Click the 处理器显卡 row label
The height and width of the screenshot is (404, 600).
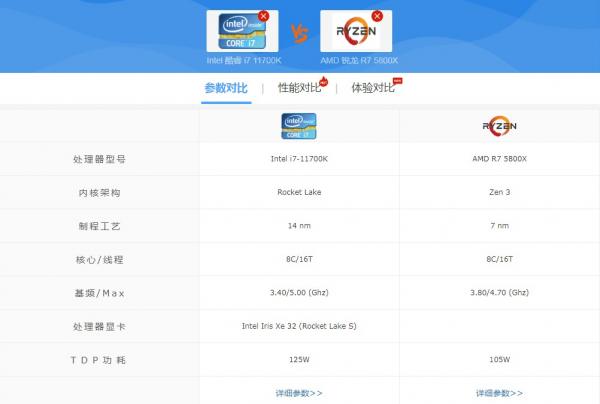click(x=99, y=327)
